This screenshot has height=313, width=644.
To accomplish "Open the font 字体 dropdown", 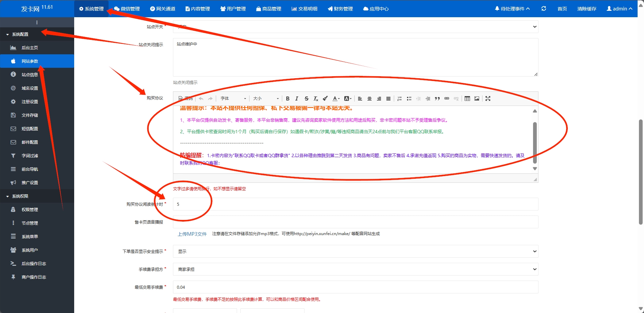I will coord(233,98).
